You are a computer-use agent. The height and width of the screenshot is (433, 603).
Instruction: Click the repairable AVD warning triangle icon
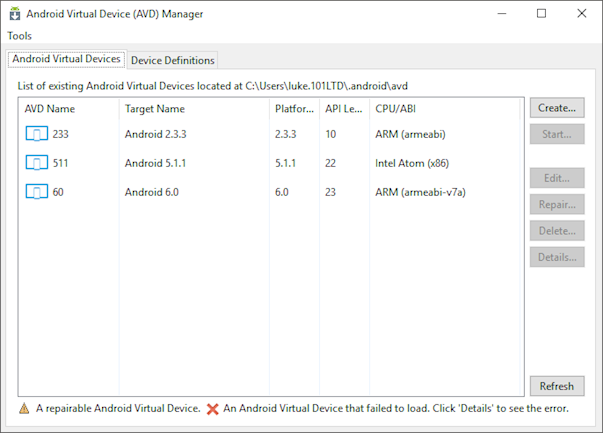coord(24,408)
